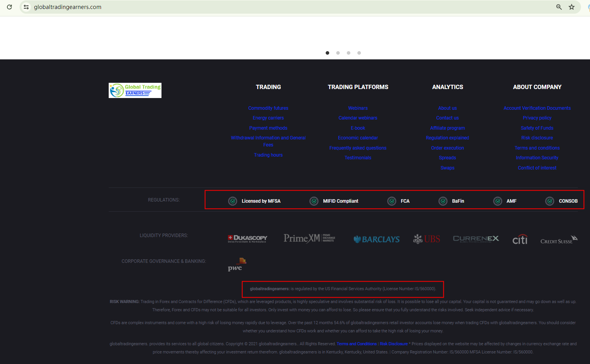Screen dimensions: 590x364
Task: Click the checkmark badge next to FCA
Action: [x=392, y=201]
